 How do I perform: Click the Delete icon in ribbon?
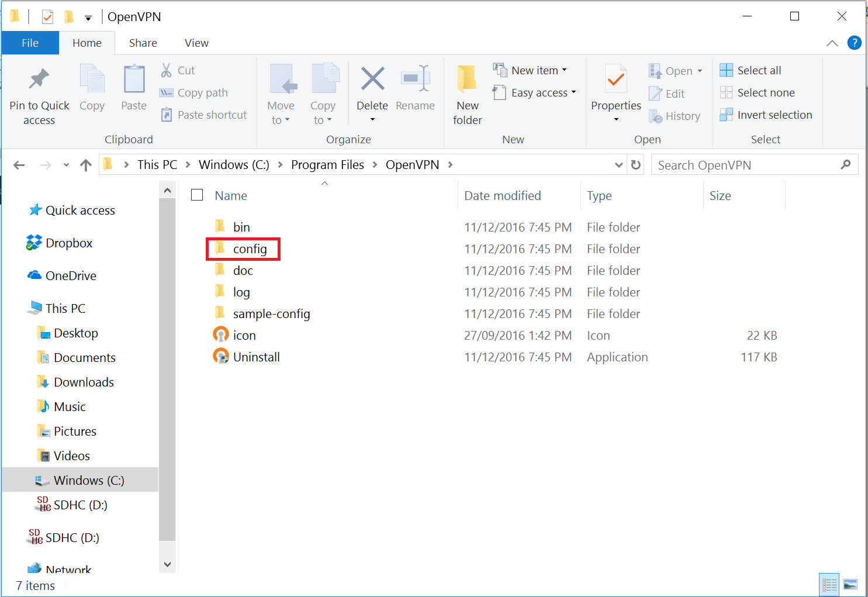[372, 80]
